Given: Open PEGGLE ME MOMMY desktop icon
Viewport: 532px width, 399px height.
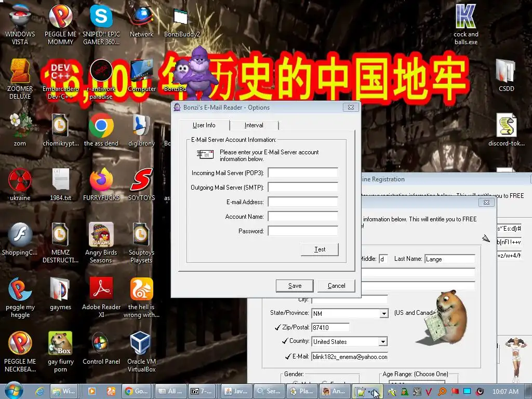Looking at the screenshot, I should coord(60,25).
